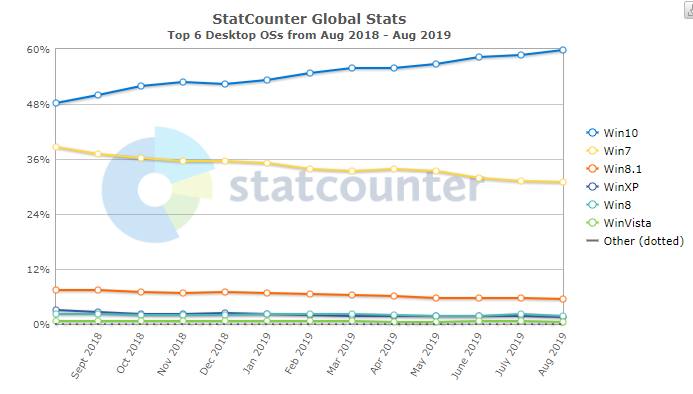The width and height of the screenshot is (693, 394).
Task: Click the Win8.1 data point at Aug 2019
Action: 563,299
